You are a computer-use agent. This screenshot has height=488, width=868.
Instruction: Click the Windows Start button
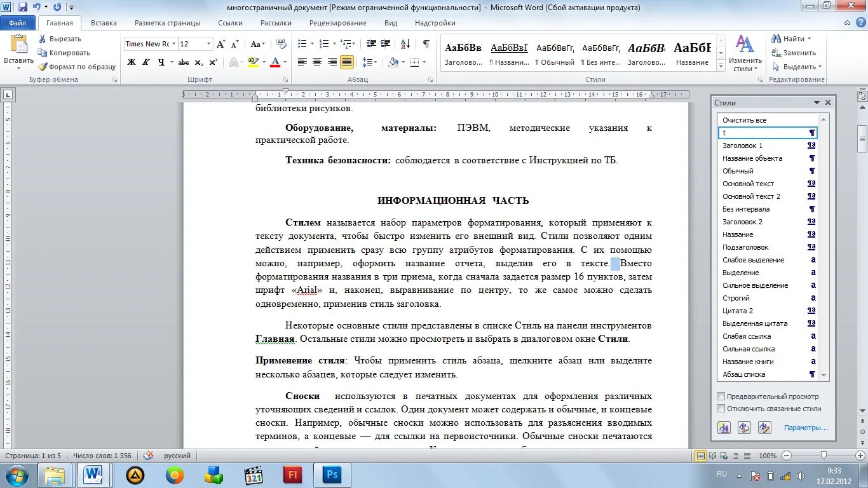pyautogui.click(x=16, y=475)
